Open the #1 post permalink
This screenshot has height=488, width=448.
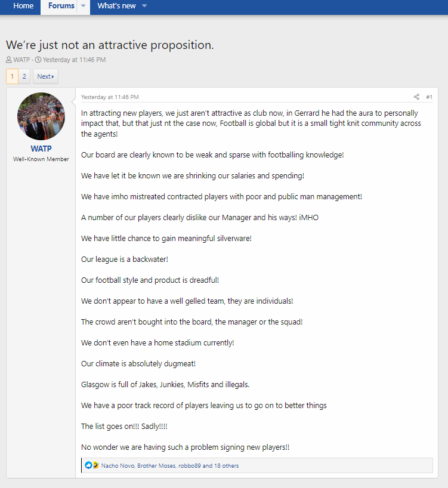coord(429,97)
